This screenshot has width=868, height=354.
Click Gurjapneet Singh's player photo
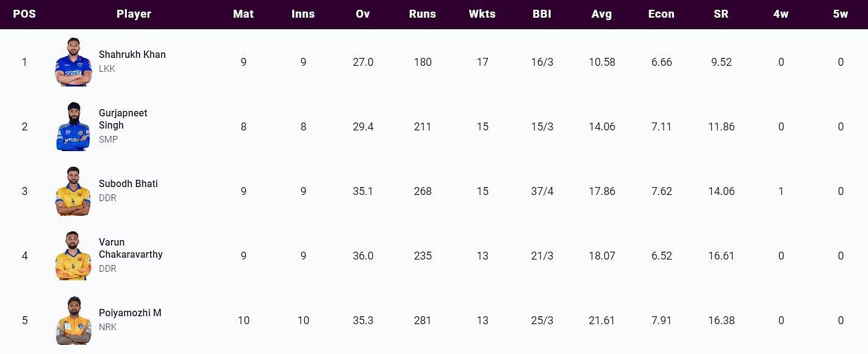tap(73, 127)
